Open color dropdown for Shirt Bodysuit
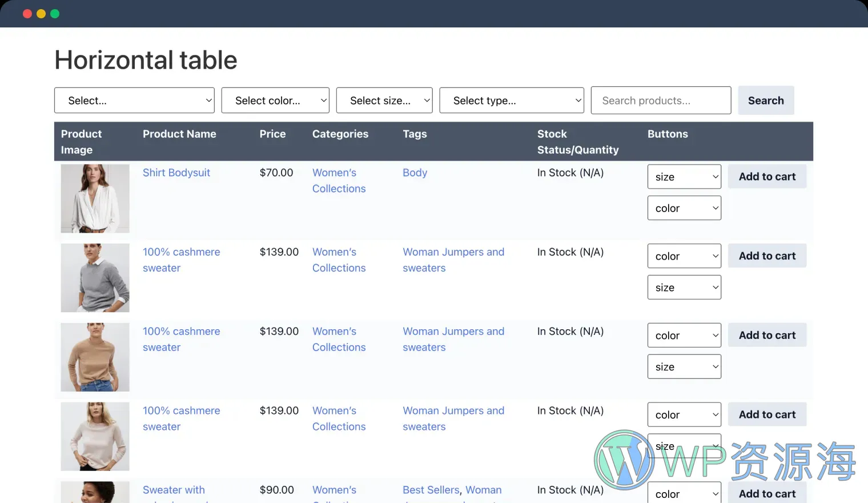Screen dimensions: 868x503 tap(684, 208)
